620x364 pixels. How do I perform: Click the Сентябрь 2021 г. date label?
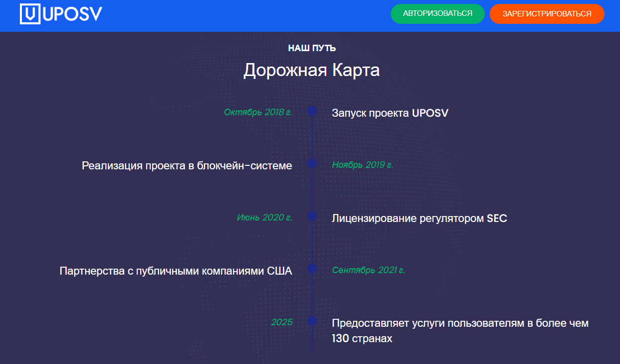tap(368, 270)
